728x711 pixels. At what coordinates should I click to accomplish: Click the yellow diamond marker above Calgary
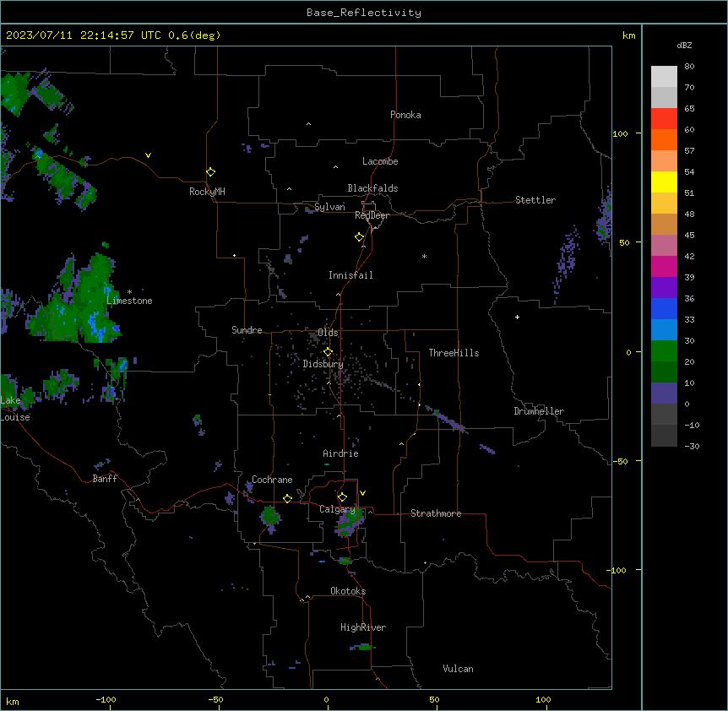[x=342, y=497]
